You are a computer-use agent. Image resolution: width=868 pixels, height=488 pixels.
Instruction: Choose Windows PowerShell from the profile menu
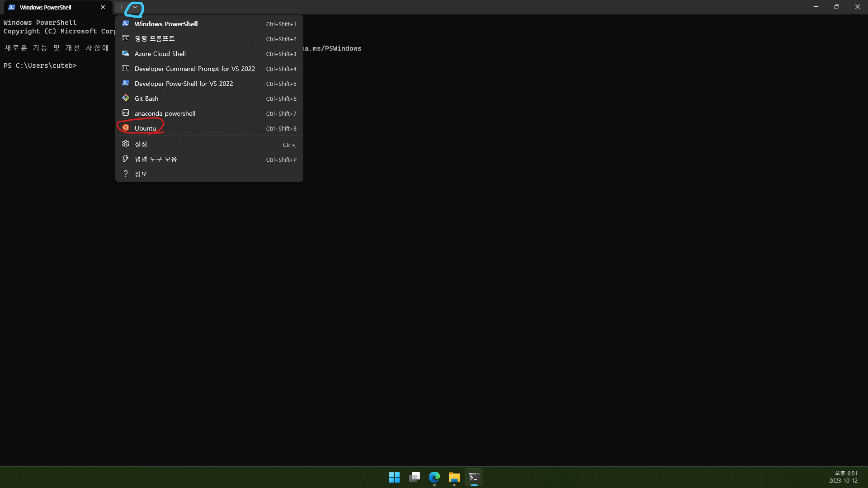209,24
